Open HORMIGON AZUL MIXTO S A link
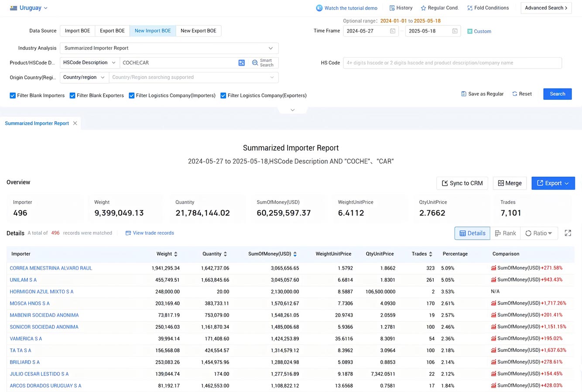Viewport: 582px width, 392px height. point(41,292)
